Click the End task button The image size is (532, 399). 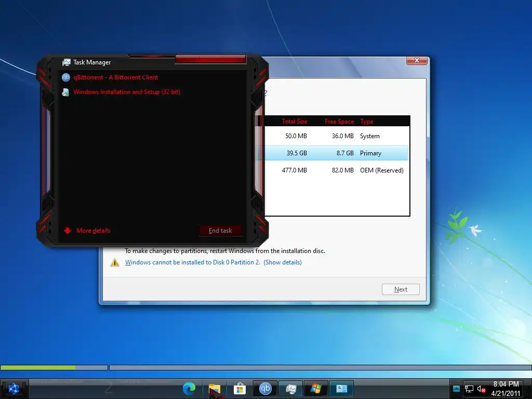220,231
